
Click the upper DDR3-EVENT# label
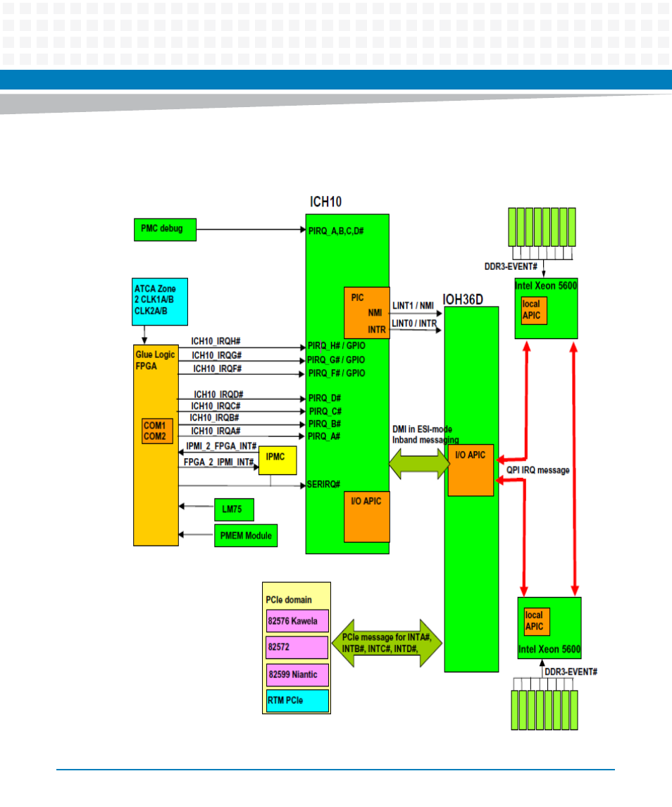(511, 266)
